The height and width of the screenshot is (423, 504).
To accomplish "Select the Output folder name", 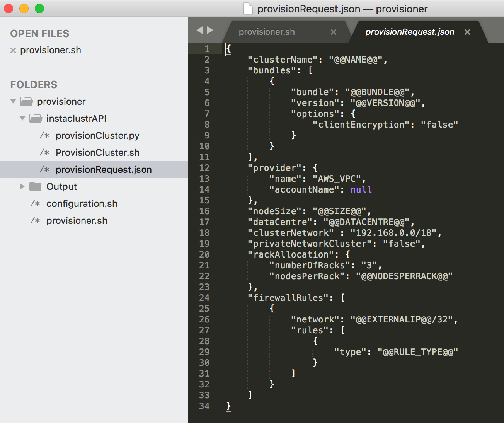I will point(61,186).
